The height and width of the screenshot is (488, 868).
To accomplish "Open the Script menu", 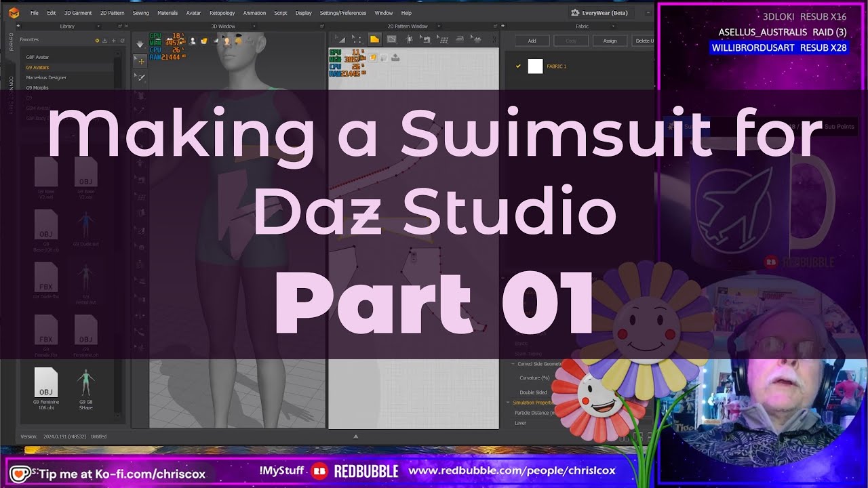I will [x=280, y=13].
